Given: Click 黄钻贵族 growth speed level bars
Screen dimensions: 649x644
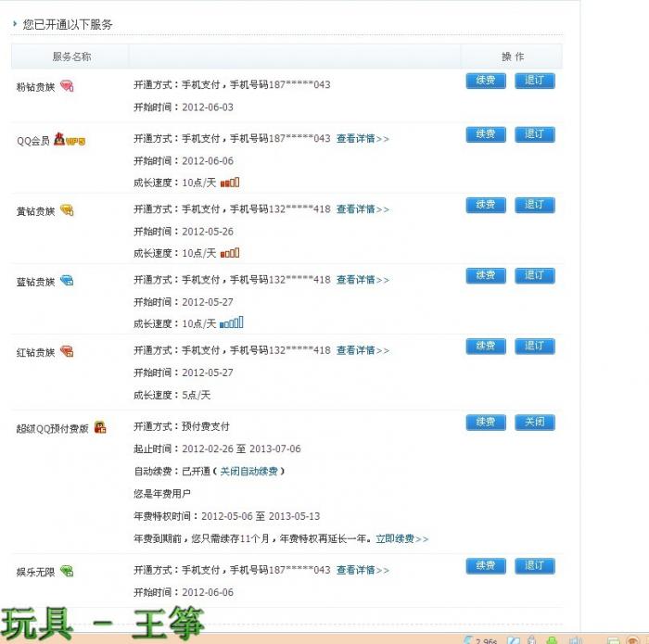Looking at the screenshot, I should coord(230,252).
